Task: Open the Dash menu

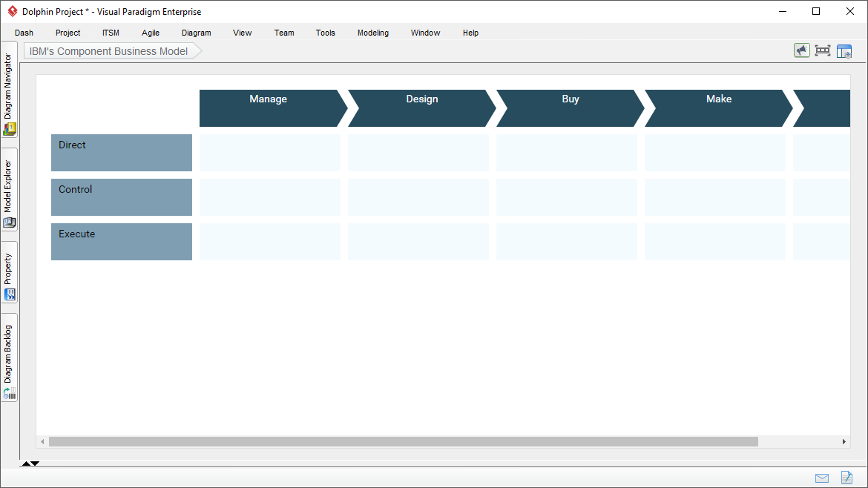Action: (x=24, y=33)
